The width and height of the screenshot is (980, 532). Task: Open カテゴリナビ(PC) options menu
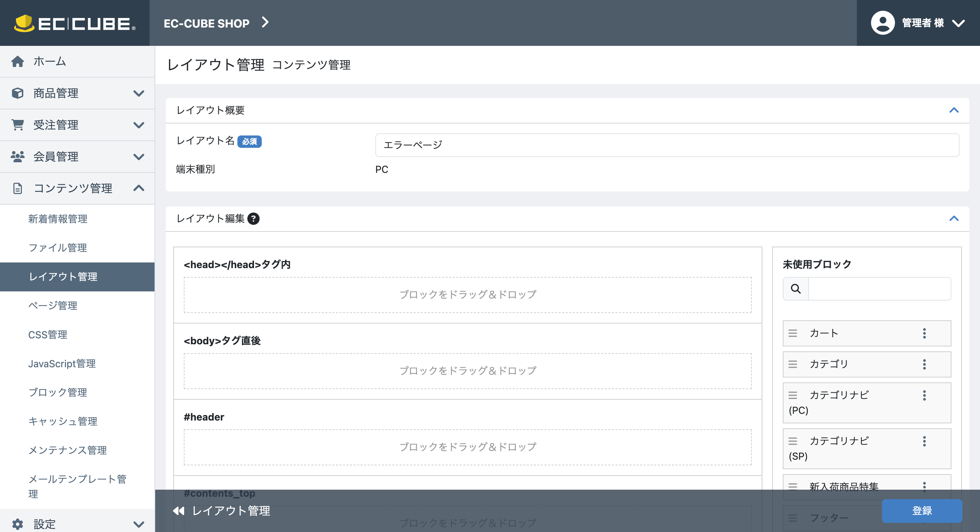pyautogui.click(x=925, y=395)
